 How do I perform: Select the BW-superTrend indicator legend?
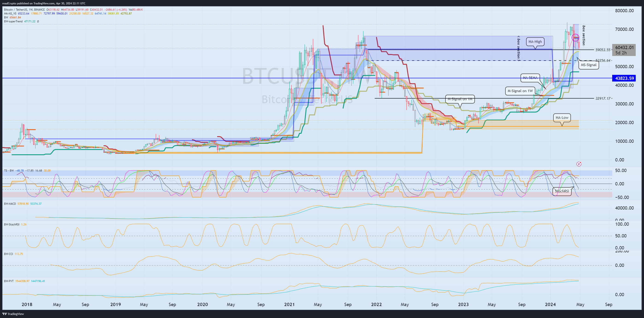(x=13, y=21)
